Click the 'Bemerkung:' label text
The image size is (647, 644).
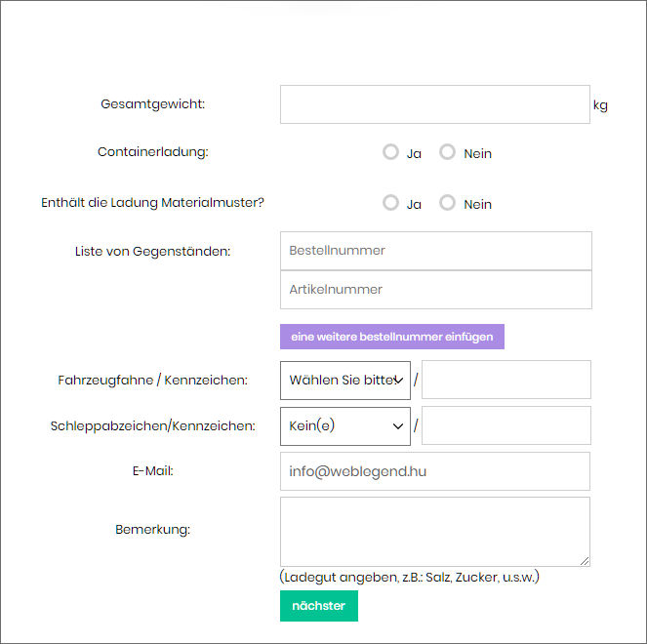[x=152, y=530]
